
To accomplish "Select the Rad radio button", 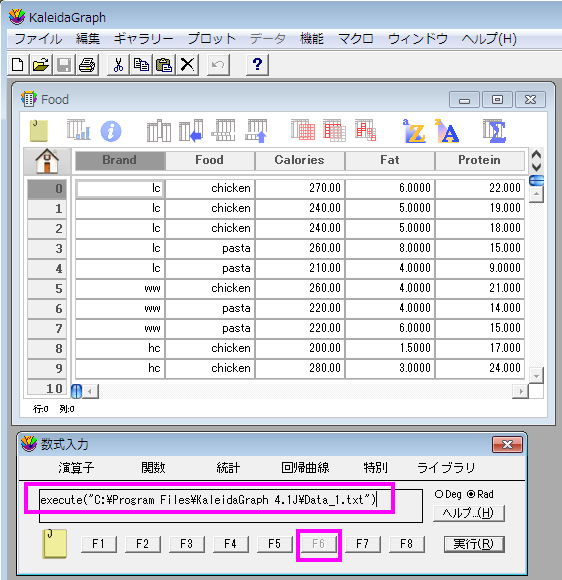I will 471,494.
